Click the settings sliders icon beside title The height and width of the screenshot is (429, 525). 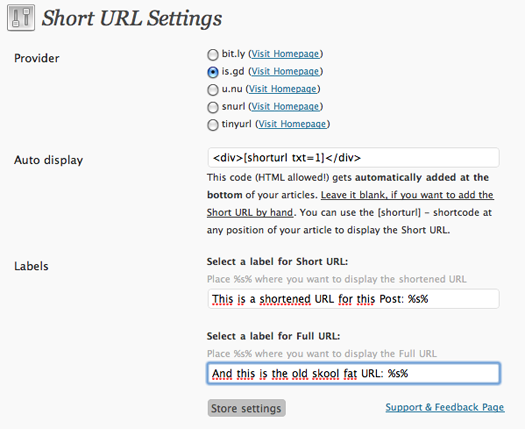[21, 18]
